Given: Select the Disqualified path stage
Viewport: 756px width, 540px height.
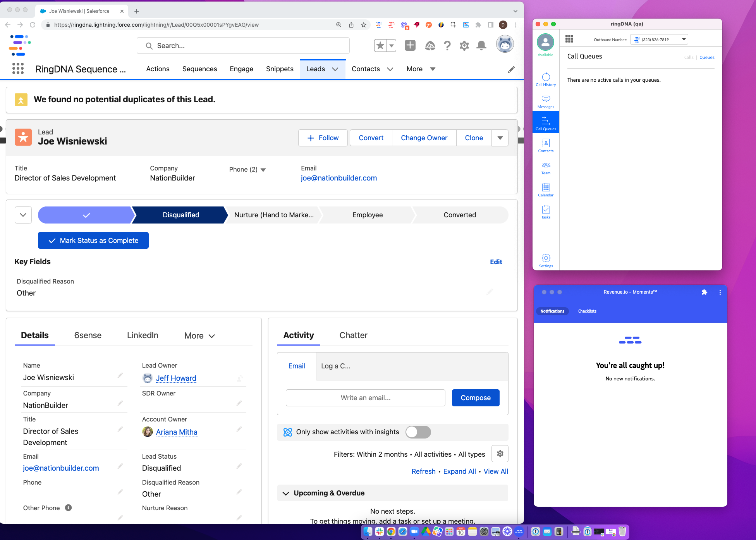Looking at the screenshot, I should [180, 215].
